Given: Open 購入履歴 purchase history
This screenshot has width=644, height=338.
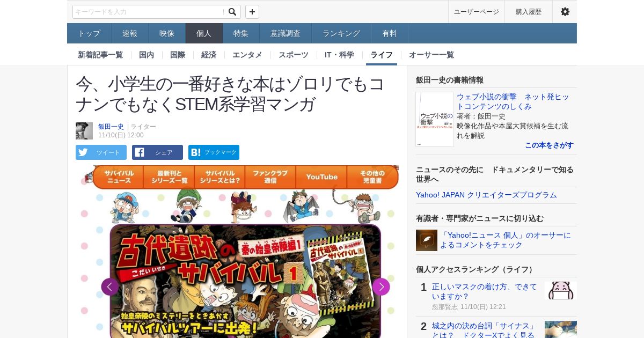Looking at the screenshot, I should 529,12.
